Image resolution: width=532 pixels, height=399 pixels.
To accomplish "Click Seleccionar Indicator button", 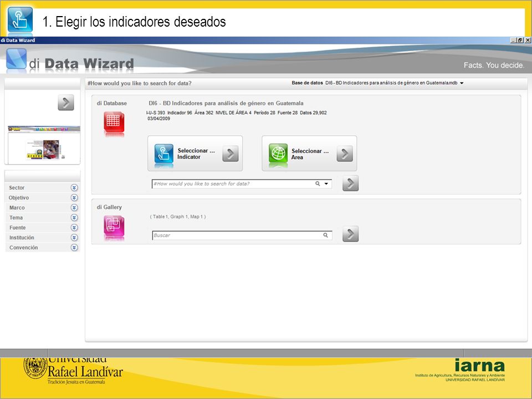I will [x=195, y=154].
